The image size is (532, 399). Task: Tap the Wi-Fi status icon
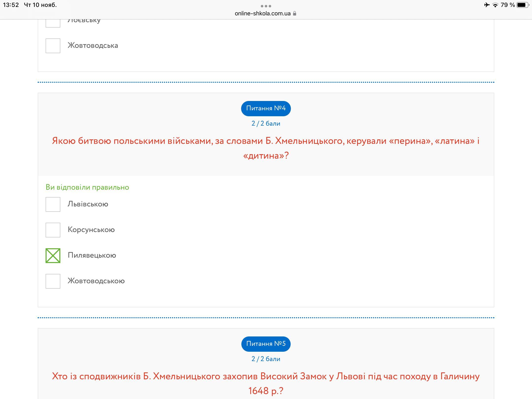(495, 5)
